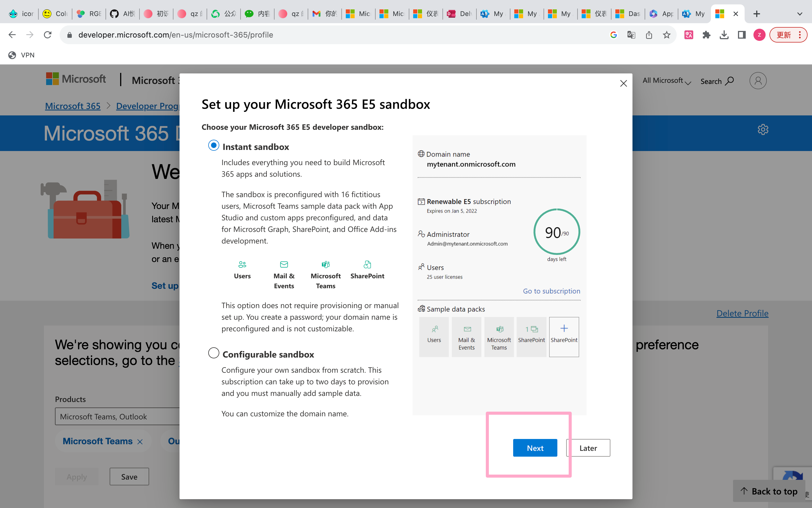The image size is (812, 508).
Task: Close the sandbox setup dialog
Action: pos(623,83)
